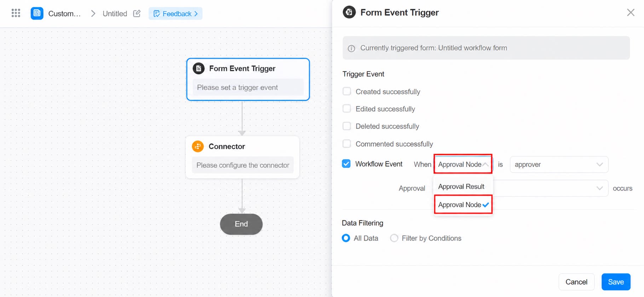This screenshot has width=644, height=297.
Task: Select the Filter by Conditions radio
Action: [394, 238]
